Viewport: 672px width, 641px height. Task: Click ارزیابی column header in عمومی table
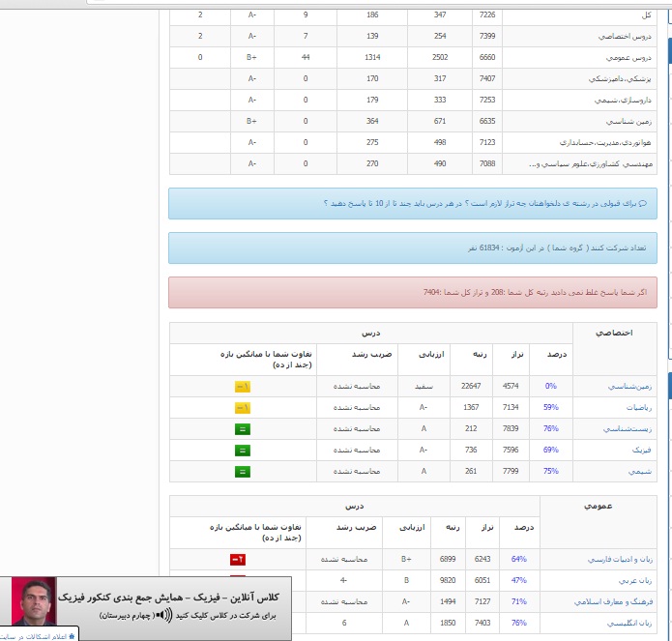click(412, 528)
